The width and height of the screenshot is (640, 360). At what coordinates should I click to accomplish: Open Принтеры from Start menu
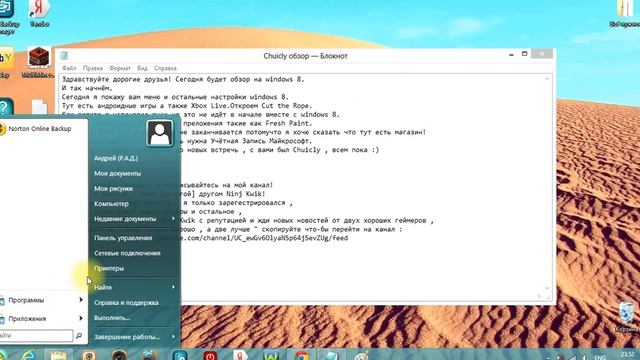tap(109, 268)
